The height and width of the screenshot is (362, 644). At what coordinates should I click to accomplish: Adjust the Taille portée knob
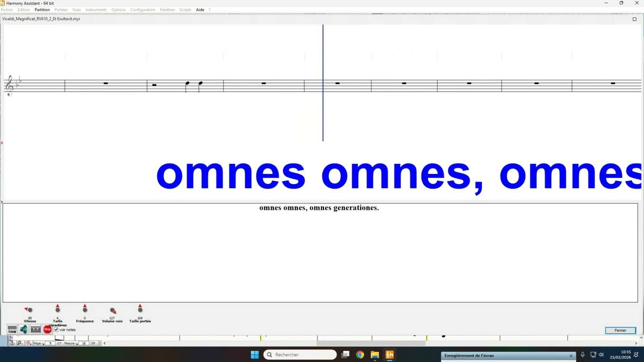(140, 310)
